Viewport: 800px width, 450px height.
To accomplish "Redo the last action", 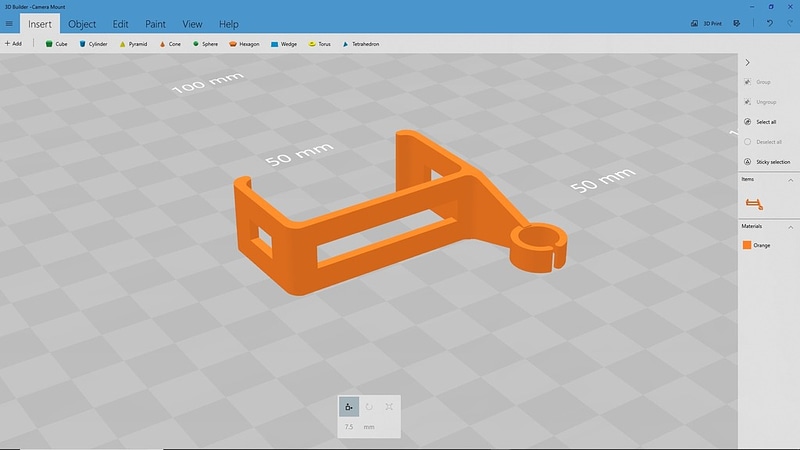I will click(x=790, y=23).
